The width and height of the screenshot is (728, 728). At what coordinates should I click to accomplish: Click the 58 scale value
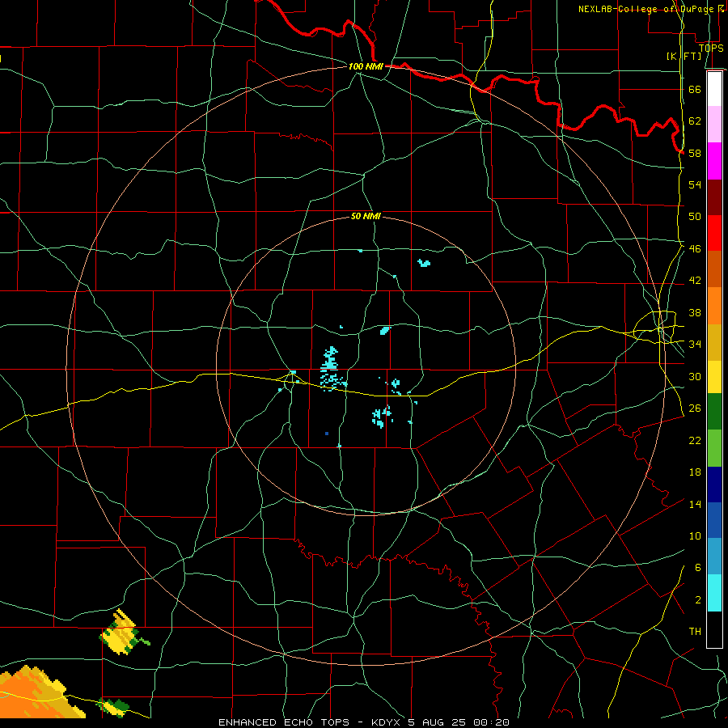695,153
